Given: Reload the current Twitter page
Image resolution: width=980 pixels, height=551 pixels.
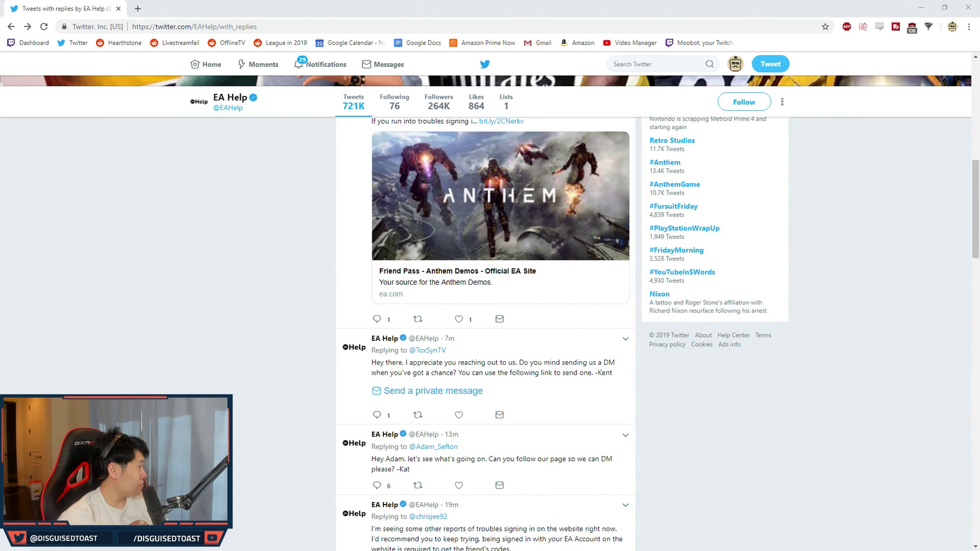Looking at the screenshot, I should point(43,26).
